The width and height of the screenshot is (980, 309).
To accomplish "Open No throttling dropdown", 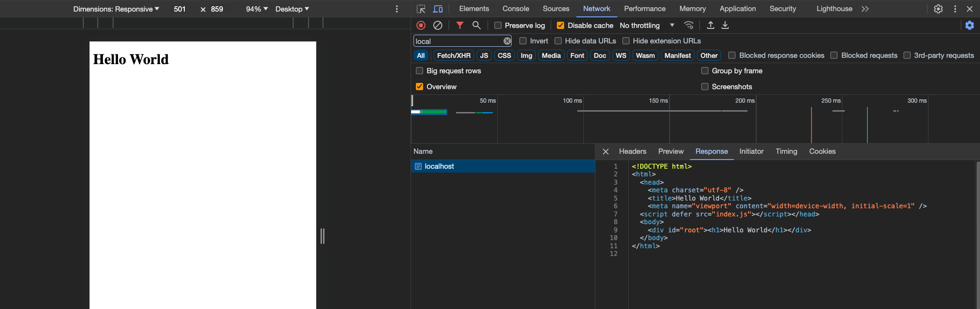I will click(647, 26).
